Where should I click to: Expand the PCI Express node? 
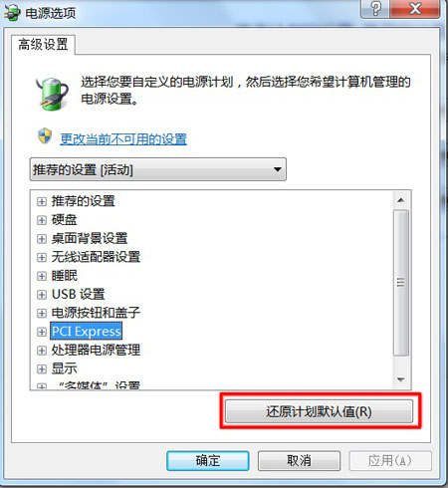(42, 332)
